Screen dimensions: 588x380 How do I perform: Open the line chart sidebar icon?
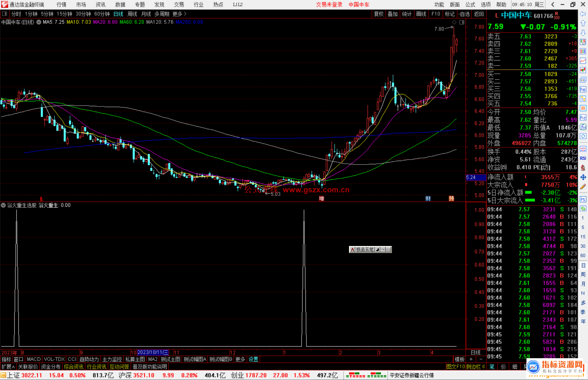tap(583, 61)
